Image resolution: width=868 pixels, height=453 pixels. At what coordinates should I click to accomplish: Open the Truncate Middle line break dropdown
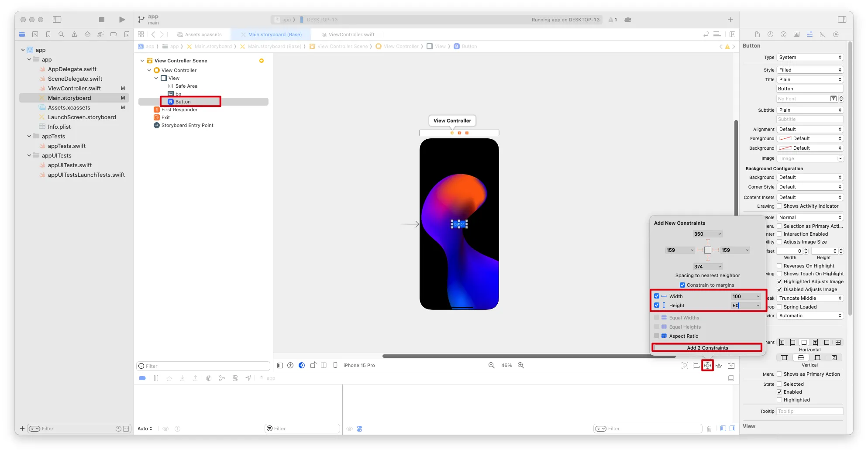click(x=810, y=299)
